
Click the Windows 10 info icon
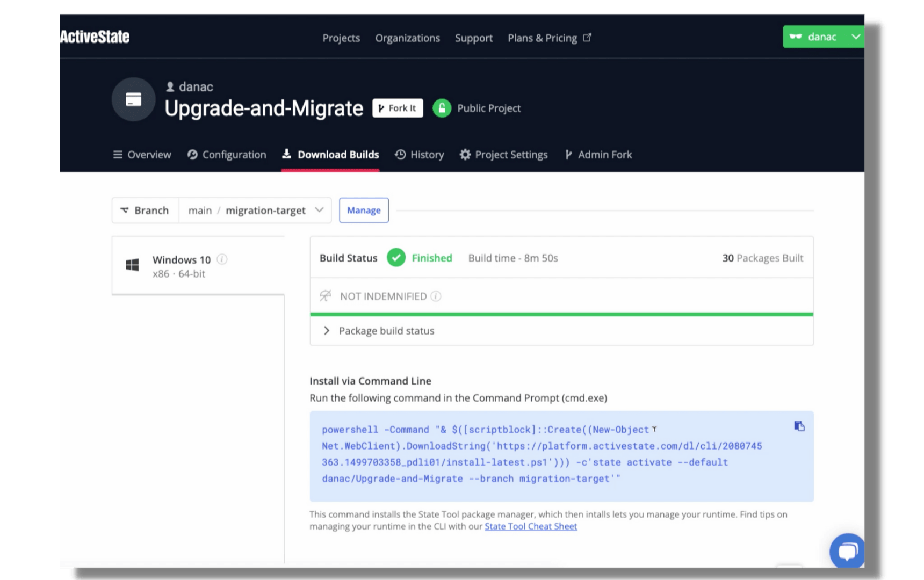[222, 259]
